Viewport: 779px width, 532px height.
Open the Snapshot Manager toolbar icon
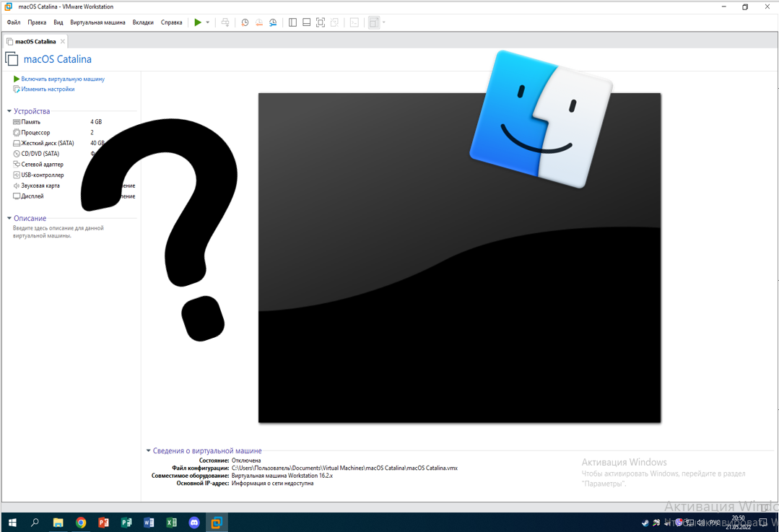tap(273, 22)
